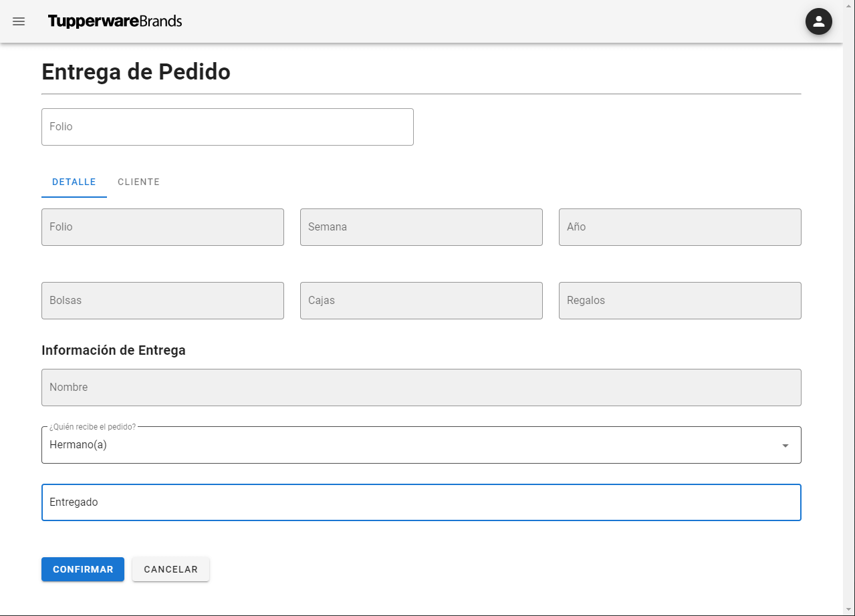Click the Folio field in Detalle section
855x616 pixels.
[162, 227]
